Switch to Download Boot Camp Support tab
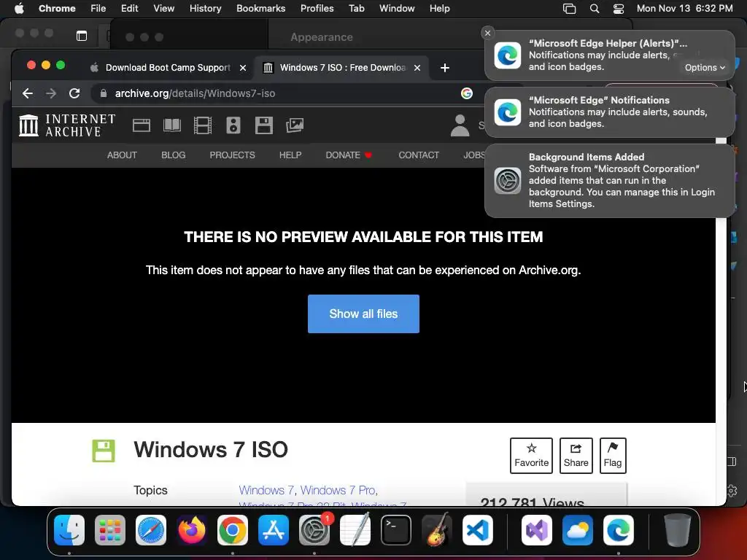 pos(169,68)
